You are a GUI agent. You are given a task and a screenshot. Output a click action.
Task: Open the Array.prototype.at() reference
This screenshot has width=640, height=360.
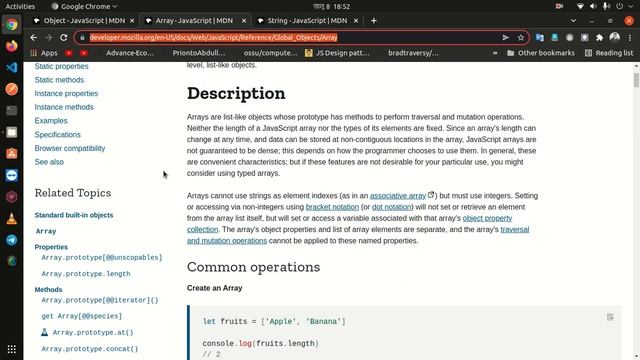click(x=93, y=333)
